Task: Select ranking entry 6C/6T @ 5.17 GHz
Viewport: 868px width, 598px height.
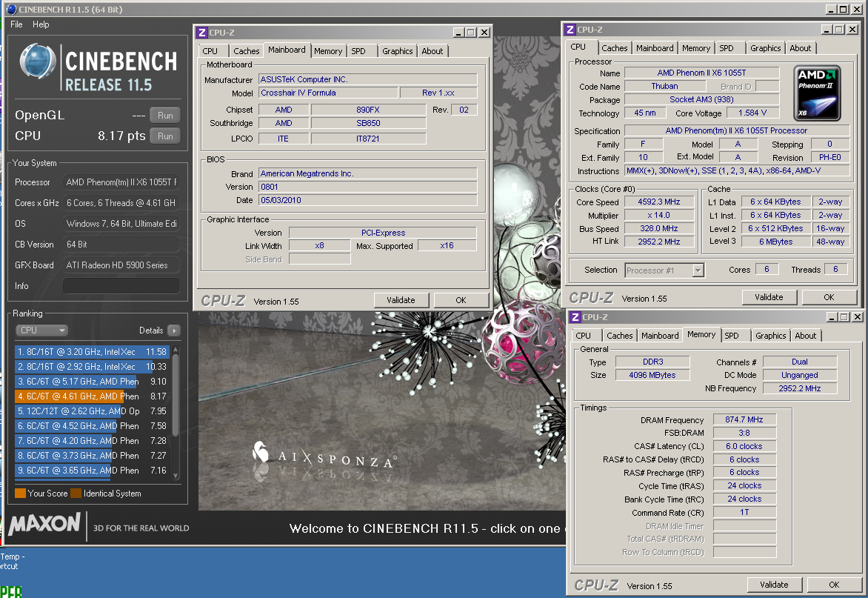Action: click(92, 382)
